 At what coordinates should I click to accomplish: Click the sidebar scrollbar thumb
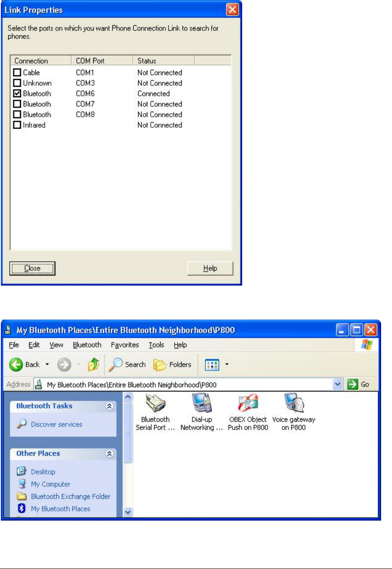(x=128, y=432)
